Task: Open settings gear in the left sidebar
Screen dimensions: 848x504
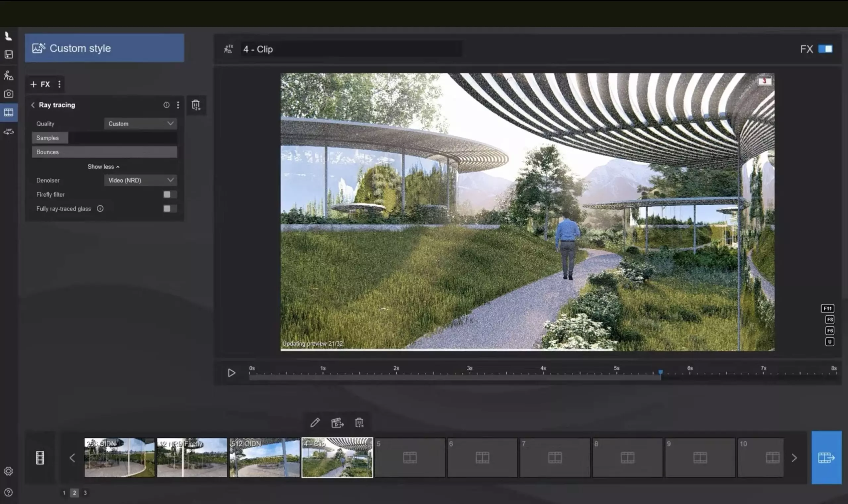Action: pos(9,471)
